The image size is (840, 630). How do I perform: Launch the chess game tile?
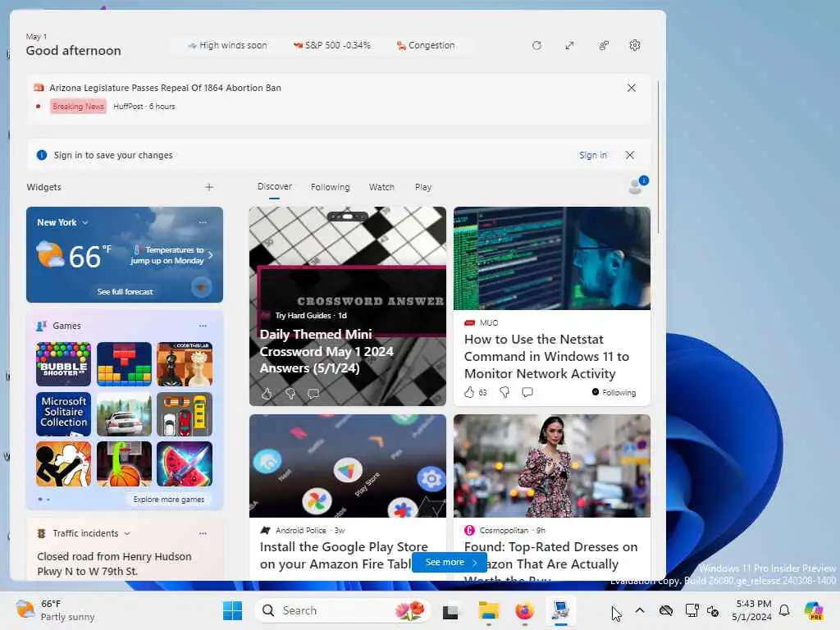coord(185,364)
